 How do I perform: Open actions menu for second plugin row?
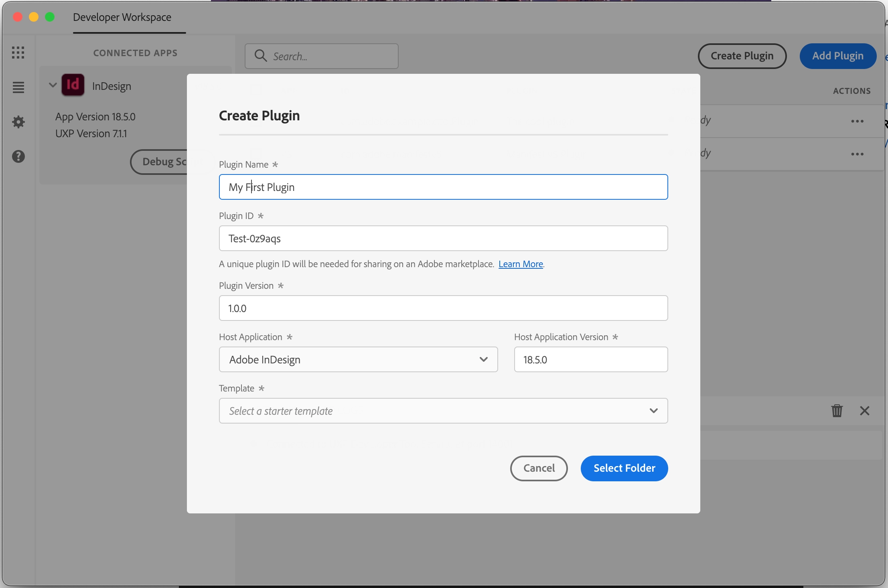tap(857, 154)
